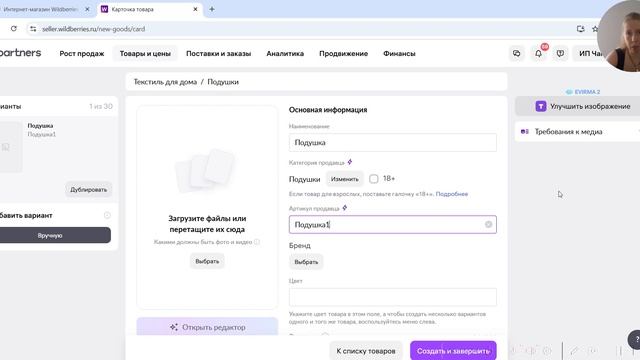Click Выбрать under Бренд
The width and height of the screenshot is (640, 360).
306,262
